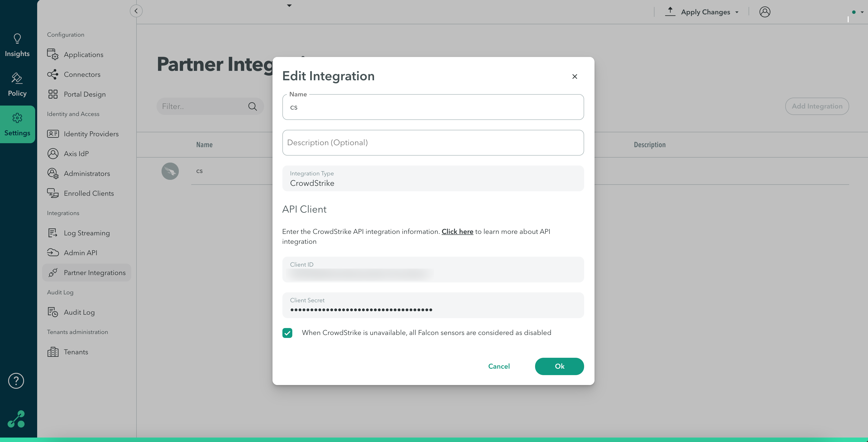Click the user profile icon
Screen dimensions: 868x442
click(x=764, y=12)
